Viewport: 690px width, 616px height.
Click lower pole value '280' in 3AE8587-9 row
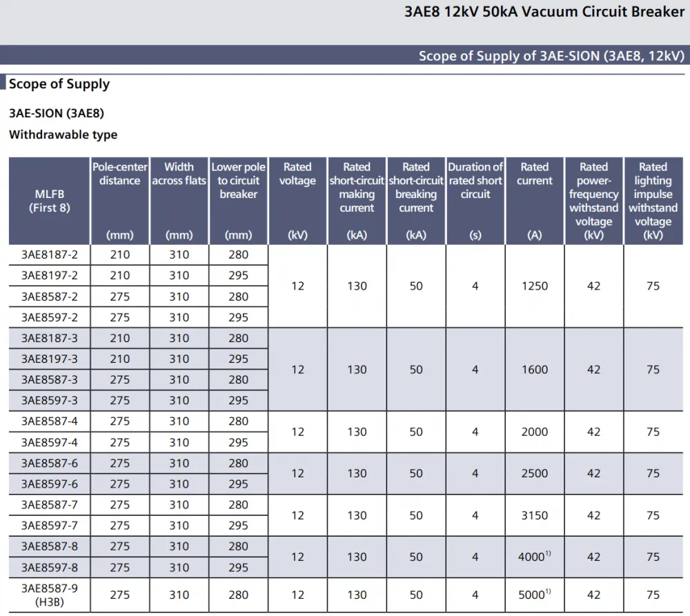pyautogui.click(x=239, y=595)
